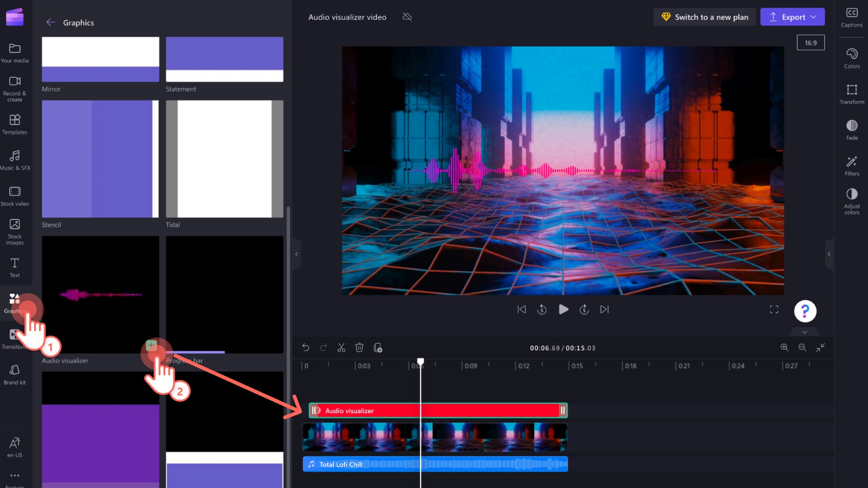Undo the last action
868x488 pixels.
306,347
